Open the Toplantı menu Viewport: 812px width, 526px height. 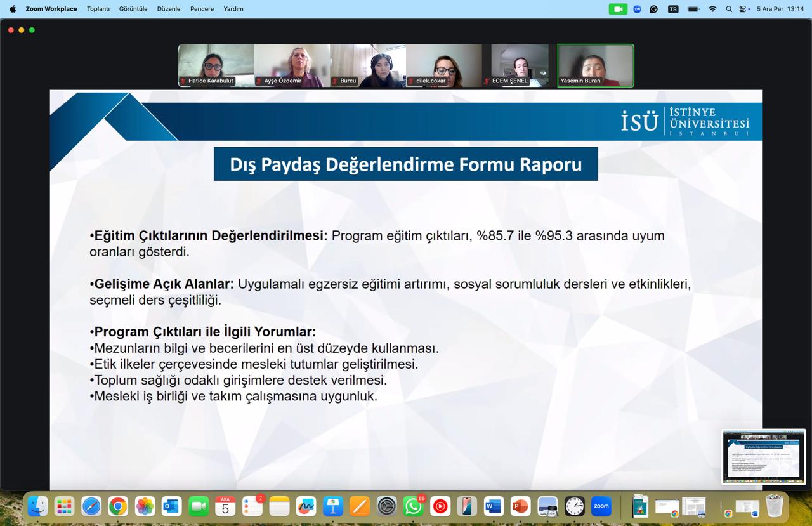click(x=98, y=9)
